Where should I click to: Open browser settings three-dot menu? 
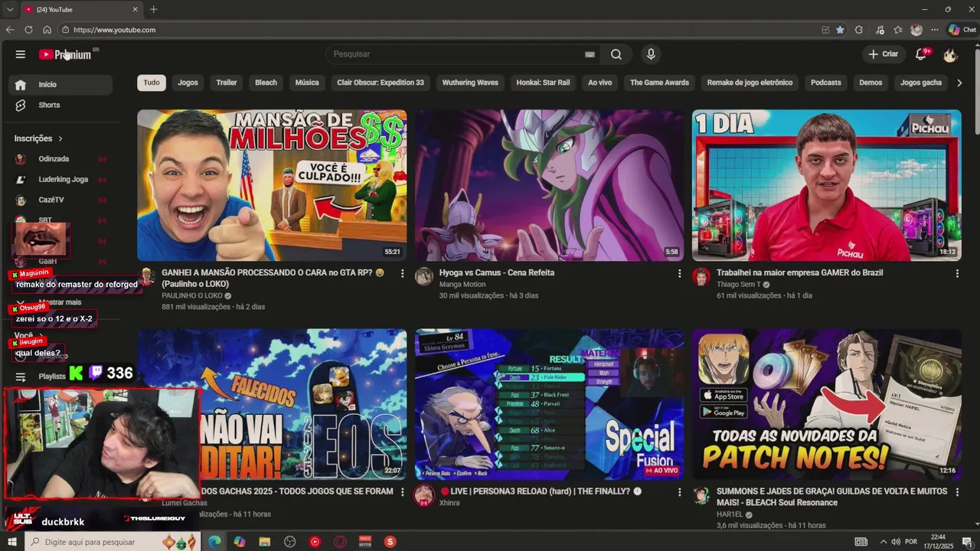(x=935, y=30)
